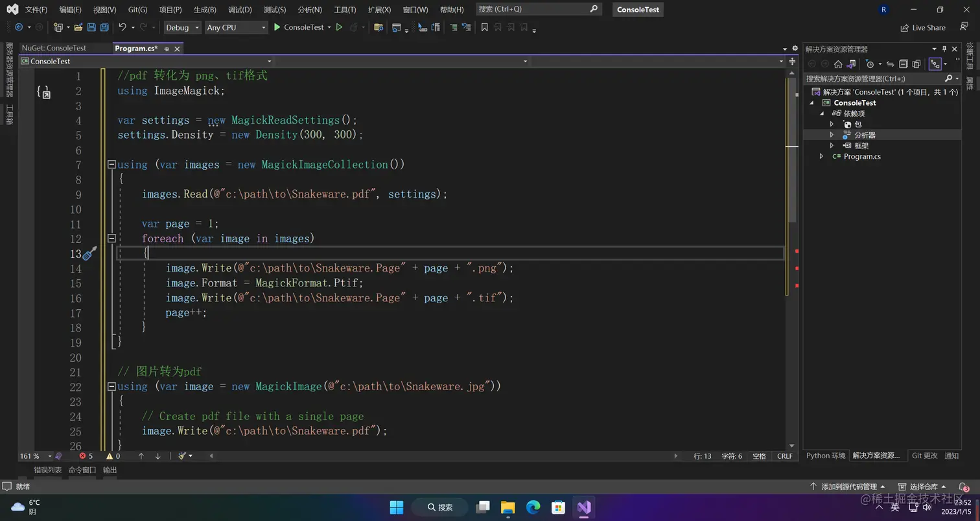Switch to NuGet: ConsoleTest tab

[x=54, y=48]
